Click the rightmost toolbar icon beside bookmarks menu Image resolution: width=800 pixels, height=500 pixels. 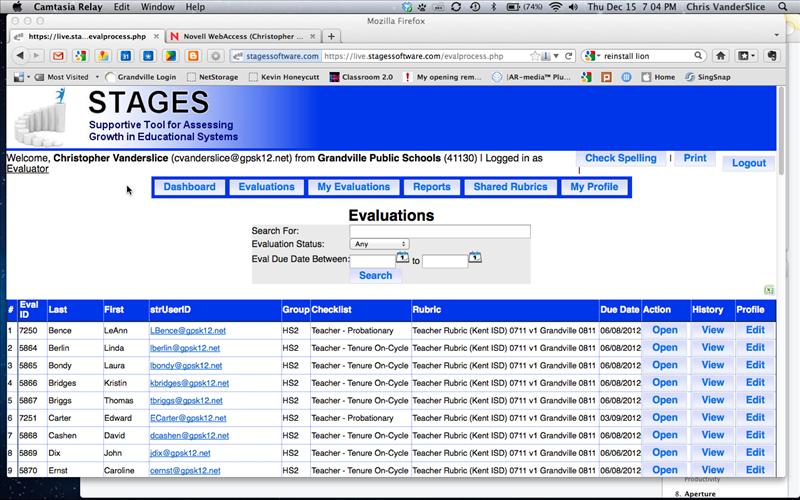click(x=772, y=56)
